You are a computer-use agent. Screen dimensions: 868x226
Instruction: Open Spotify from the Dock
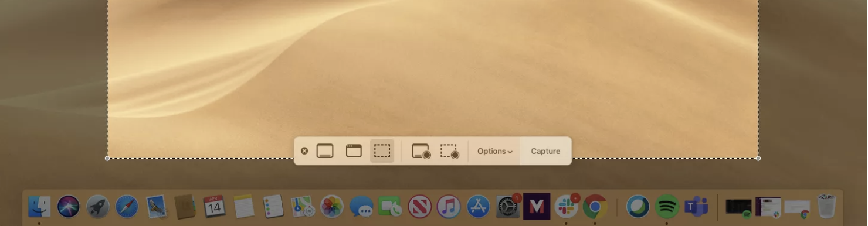(667, 206)
